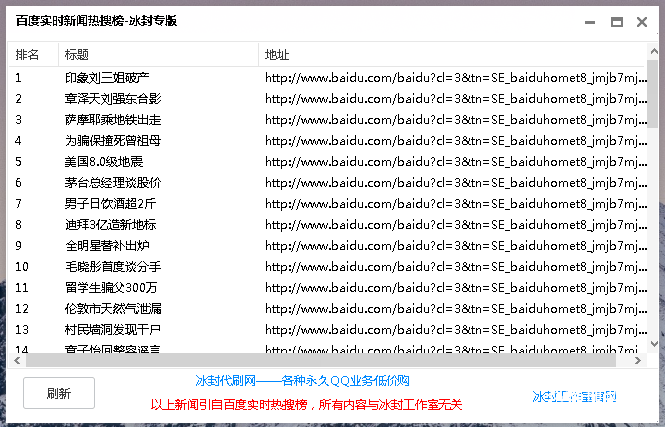Select the row titled 章泽天刘强东合影
This screenshot has height=427, width=665.
pos(328,98)
